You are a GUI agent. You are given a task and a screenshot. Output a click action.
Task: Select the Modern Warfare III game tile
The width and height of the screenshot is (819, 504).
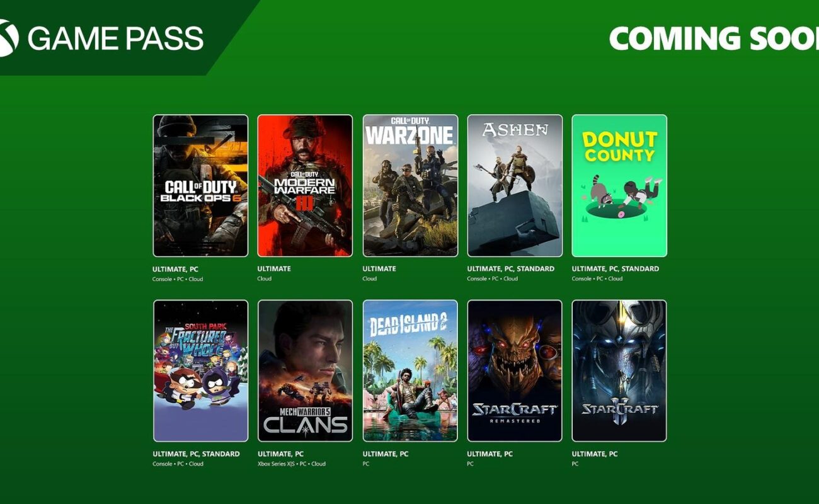(x=305, y=185)
